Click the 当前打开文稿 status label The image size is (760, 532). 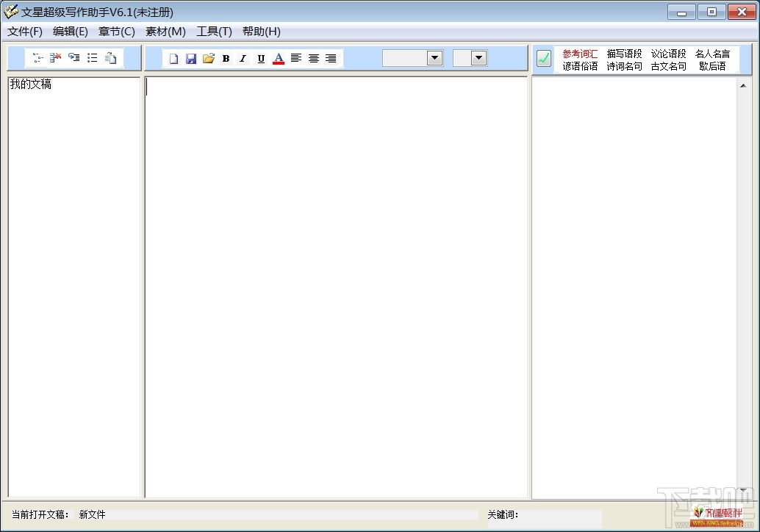pyautogui.click(x=40, y=514)
